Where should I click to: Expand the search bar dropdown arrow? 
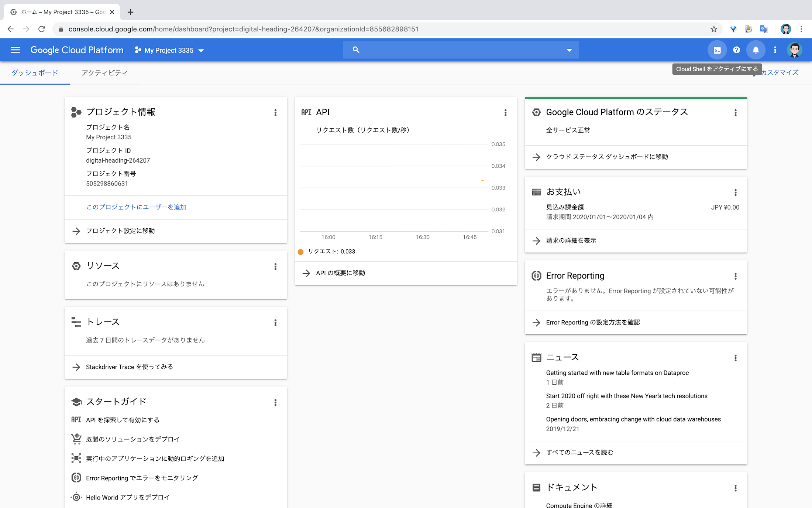coord(569,50)
